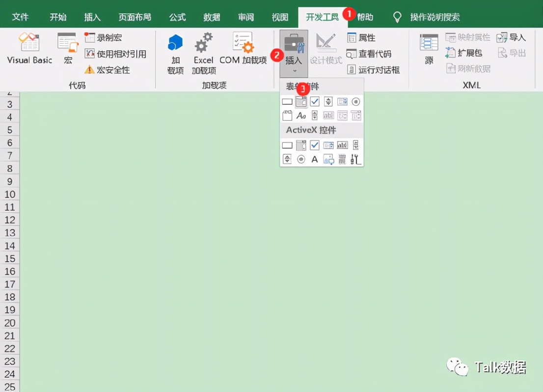Select the form control Spin Button
The height and width of the screenshot is (392, 543).
(328, 102)
